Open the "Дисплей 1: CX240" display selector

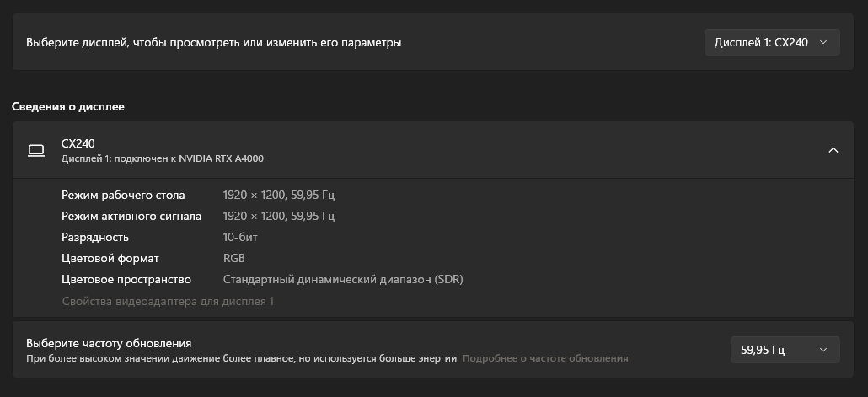[x=771, y=42]
